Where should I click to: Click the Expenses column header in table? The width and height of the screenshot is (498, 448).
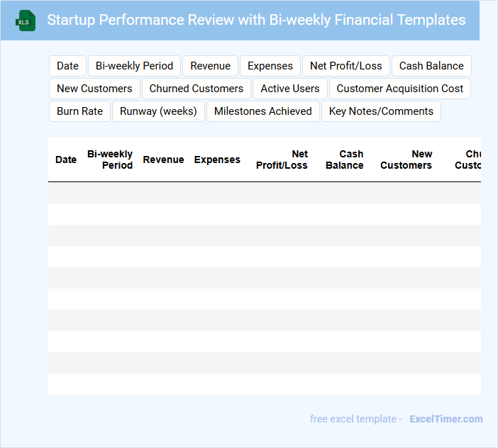tap(217, 159)
